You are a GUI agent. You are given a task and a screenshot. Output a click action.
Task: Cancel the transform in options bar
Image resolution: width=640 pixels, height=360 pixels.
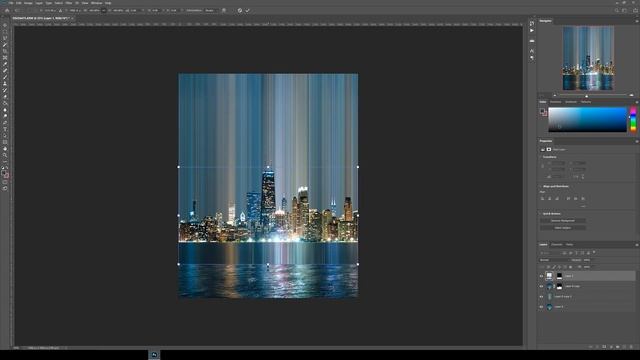pos(240,11)
